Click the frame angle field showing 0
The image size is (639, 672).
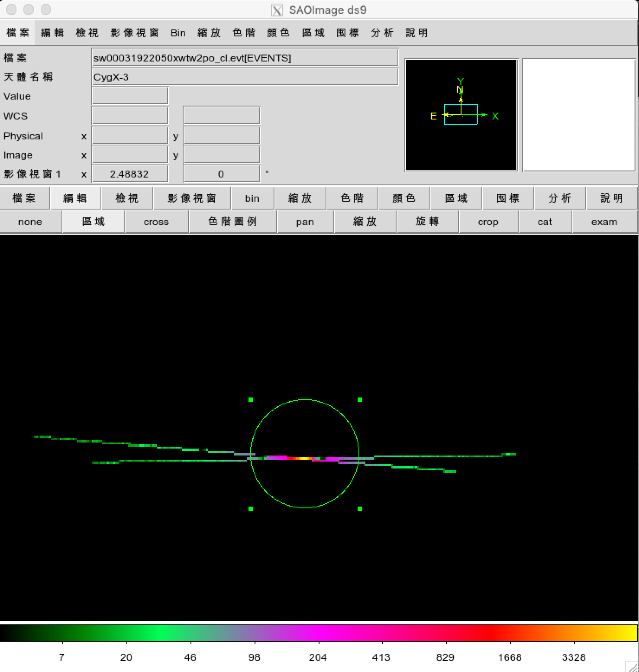point(222,174)
